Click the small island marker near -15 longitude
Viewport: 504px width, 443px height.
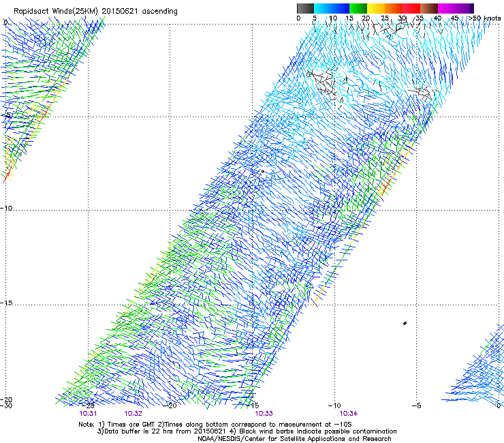(x=263, y=172)
